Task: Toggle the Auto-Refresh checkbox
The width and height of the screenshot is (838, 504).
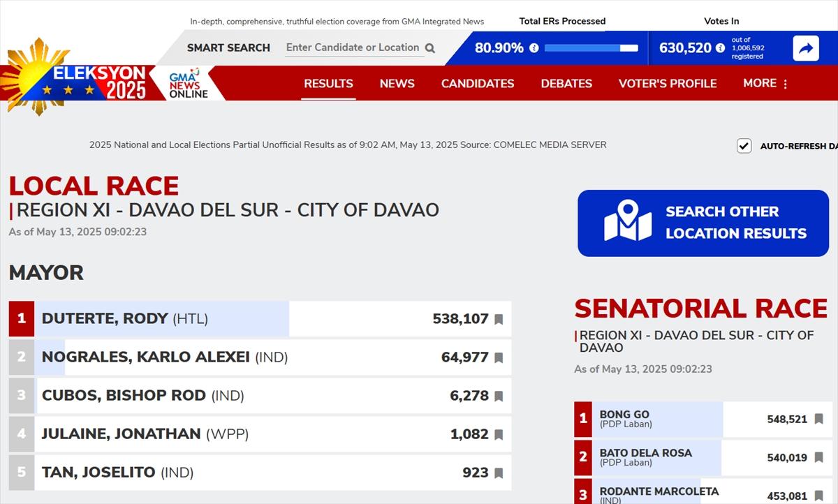Action: click(x=744, y=146)
